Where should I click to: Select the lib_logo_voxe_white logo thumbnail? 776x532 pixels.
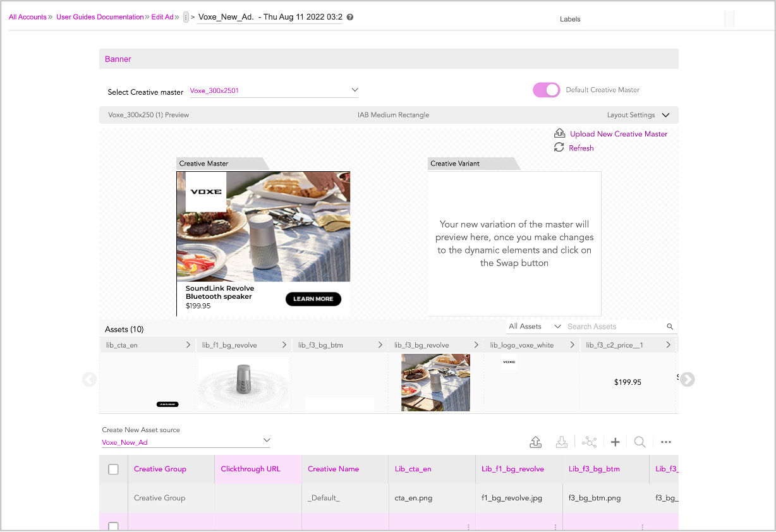point(509,363)
